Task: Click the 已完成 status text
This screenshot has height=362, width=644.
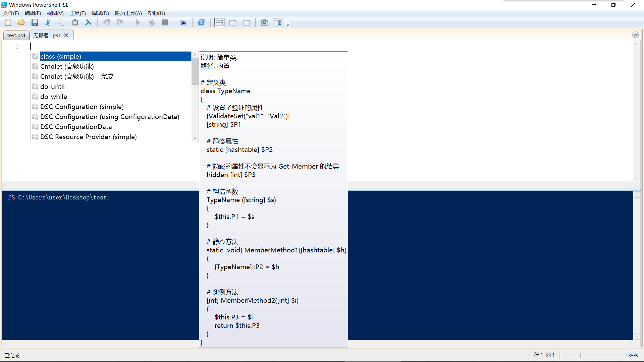Action: tap(12, 355)
